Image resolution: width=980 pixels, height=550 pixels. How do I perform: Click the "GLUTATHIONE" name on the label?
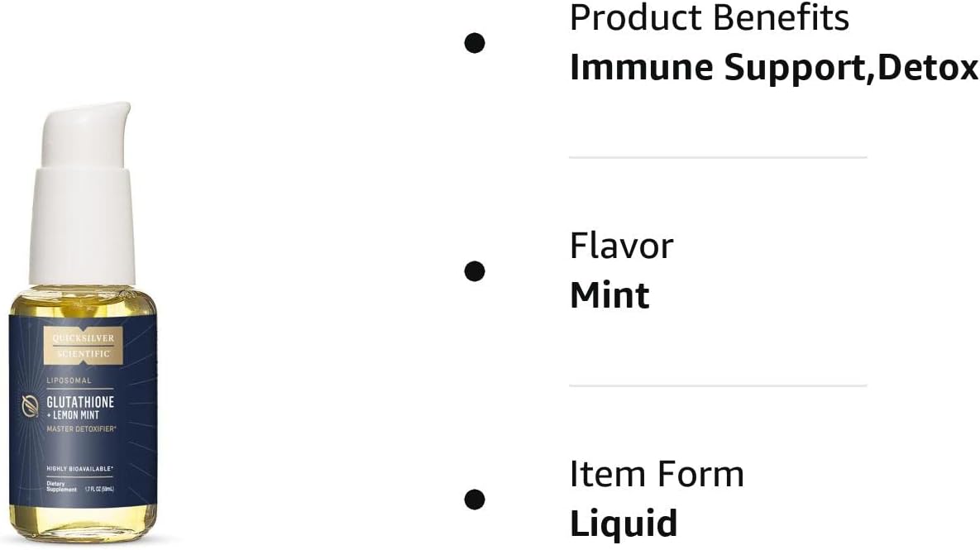[x=79, y=401]
